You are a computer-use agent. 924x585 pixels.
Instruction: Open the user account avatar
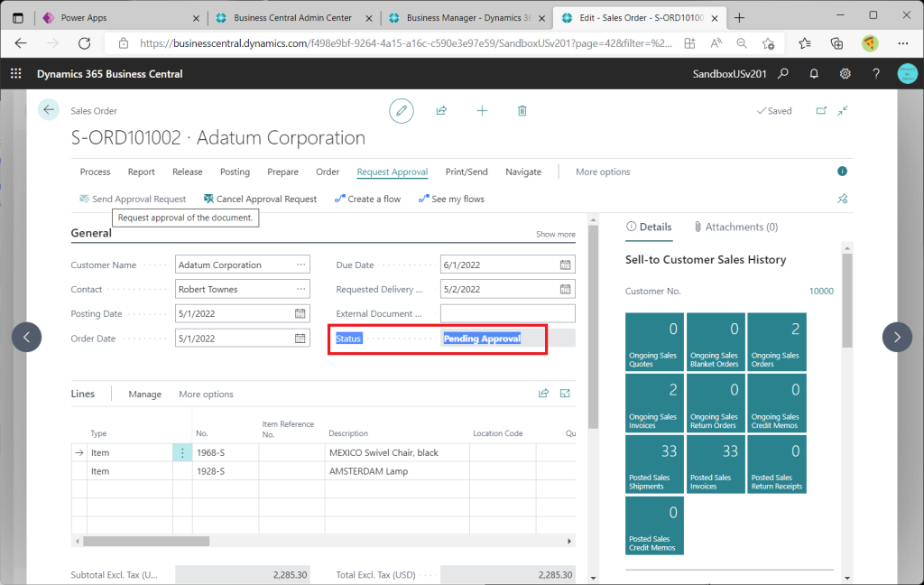click(908, 74)
